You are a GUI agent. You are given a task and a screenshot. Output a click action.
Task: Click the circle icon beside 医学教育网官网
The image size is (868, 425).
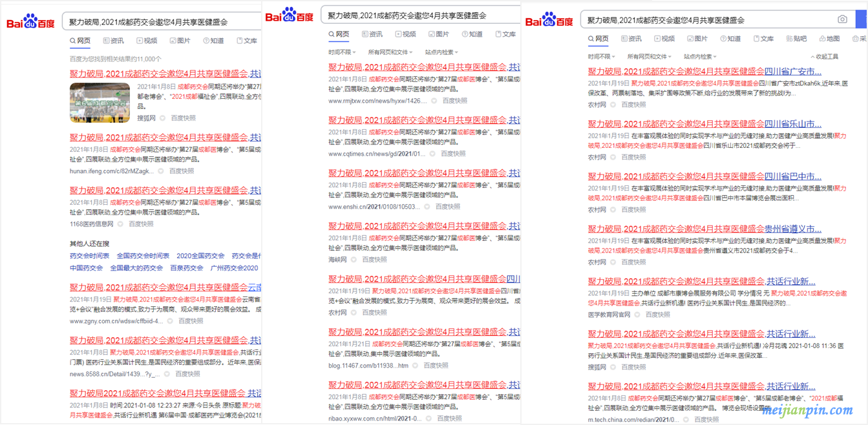click(x=637, y=315)
